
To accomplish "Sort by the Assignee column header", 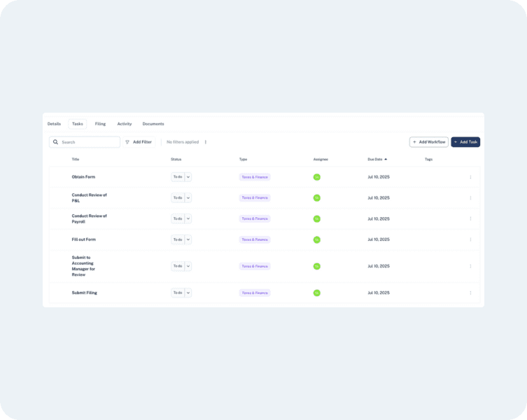I will 321,160.
